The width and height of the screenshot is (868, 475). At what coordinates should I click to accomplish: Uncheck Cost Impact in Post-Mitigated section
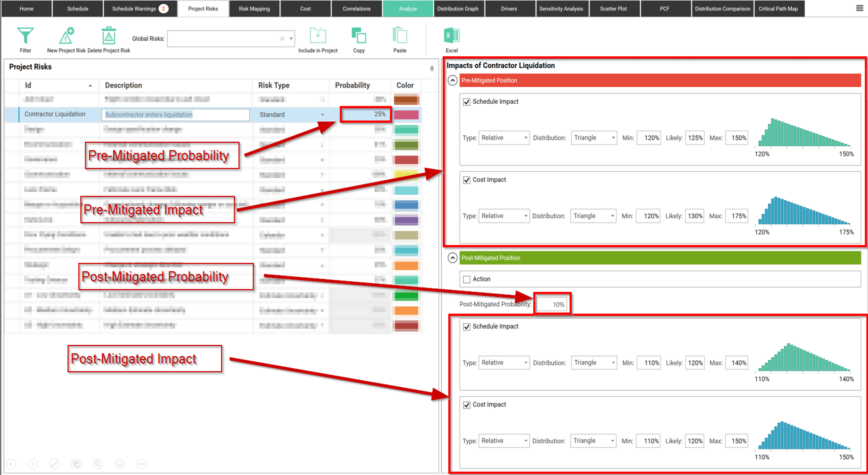(466, 405)
